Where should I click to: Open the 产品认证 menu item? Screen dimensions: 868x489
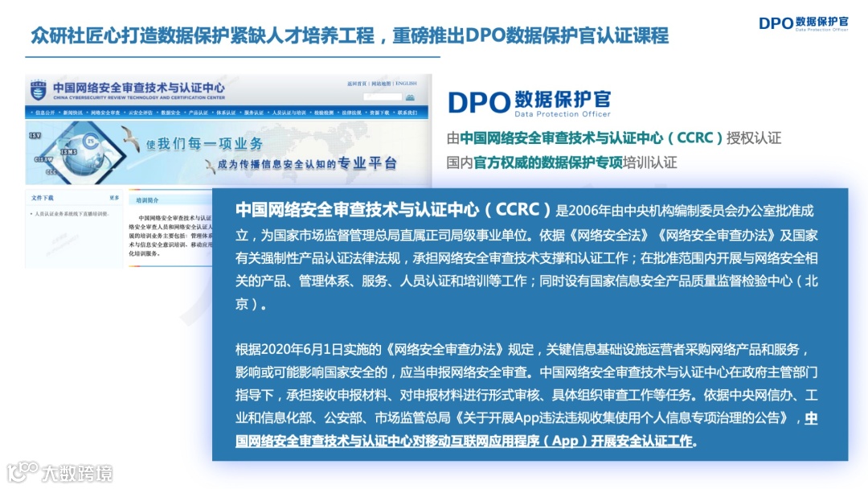[x=199, y=113]
